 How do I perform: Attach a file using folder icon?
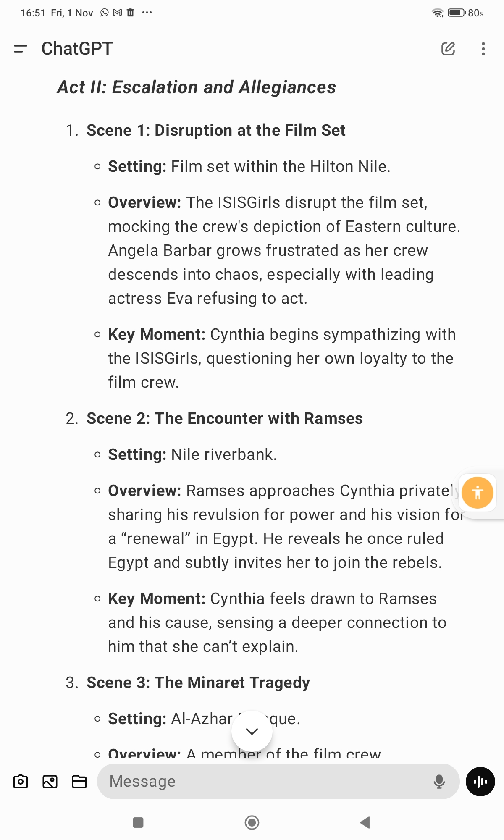[79, 782]
